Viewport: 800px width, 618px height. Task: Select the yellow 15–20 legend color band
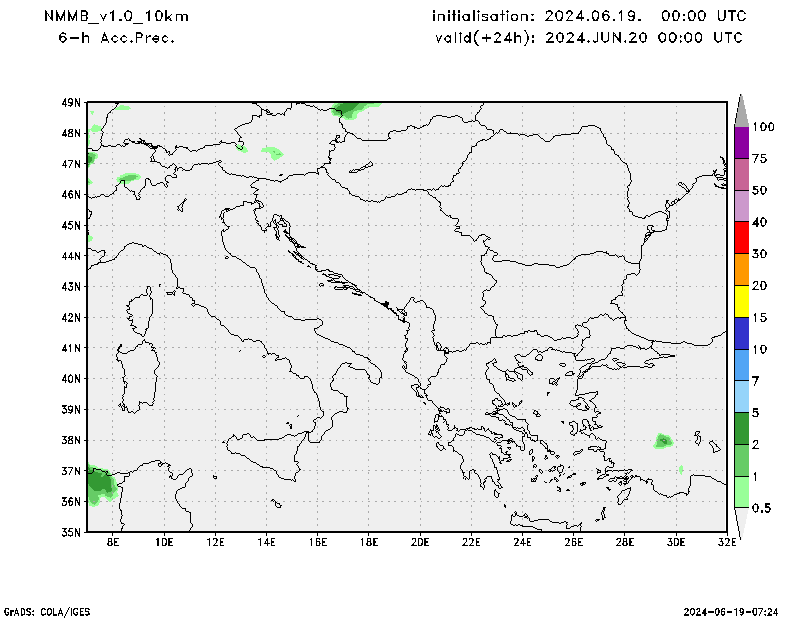coord(741,301)
